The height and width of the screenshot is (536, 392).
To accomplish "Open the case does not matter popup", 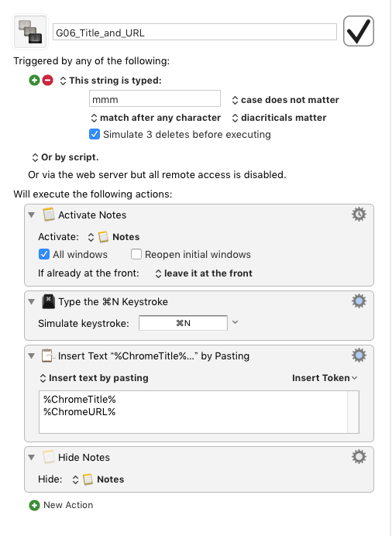I will tap(285, 100).
